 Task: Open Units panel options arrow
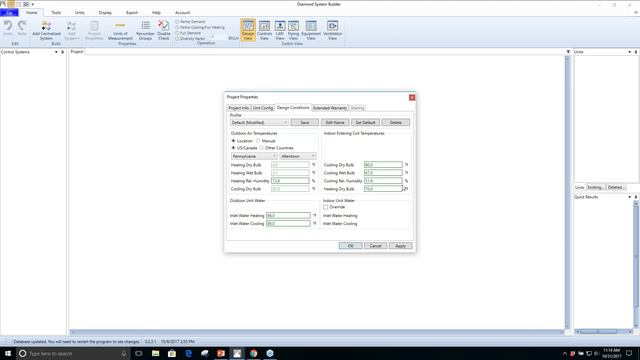[629, 52]
